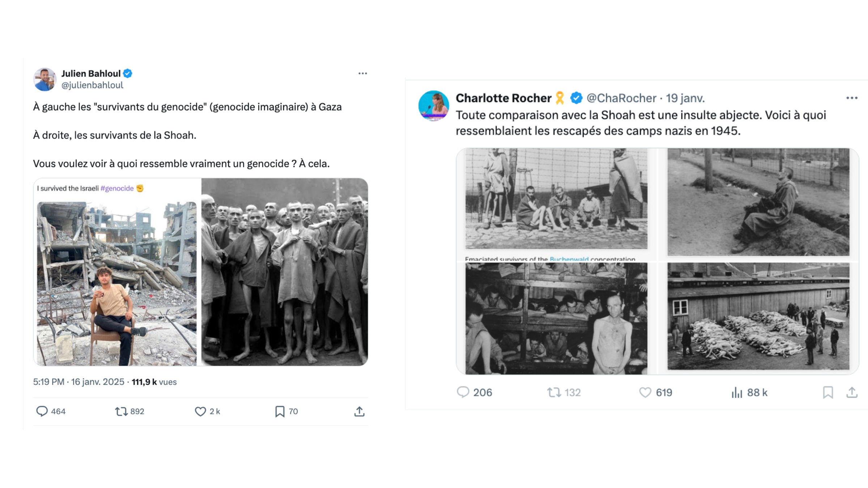Click the @julienbahloul handle
Screen dimensions: 868x488
[92, 85]
